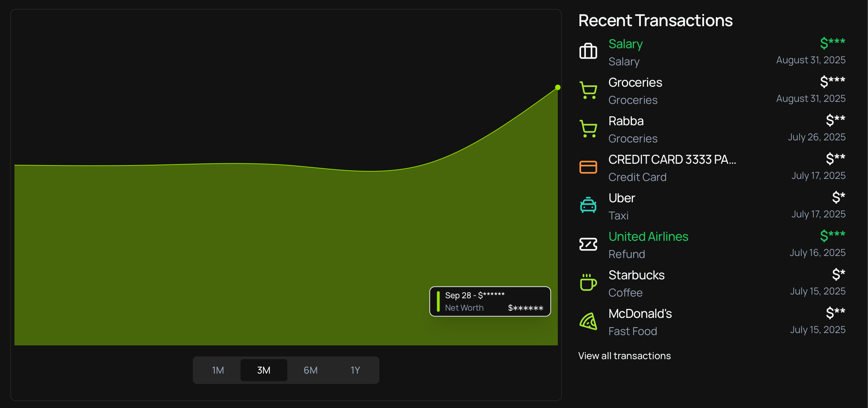Open the green Salary transaction title
This screenshot has height=408, width=868.
click(x=625, y=44)
